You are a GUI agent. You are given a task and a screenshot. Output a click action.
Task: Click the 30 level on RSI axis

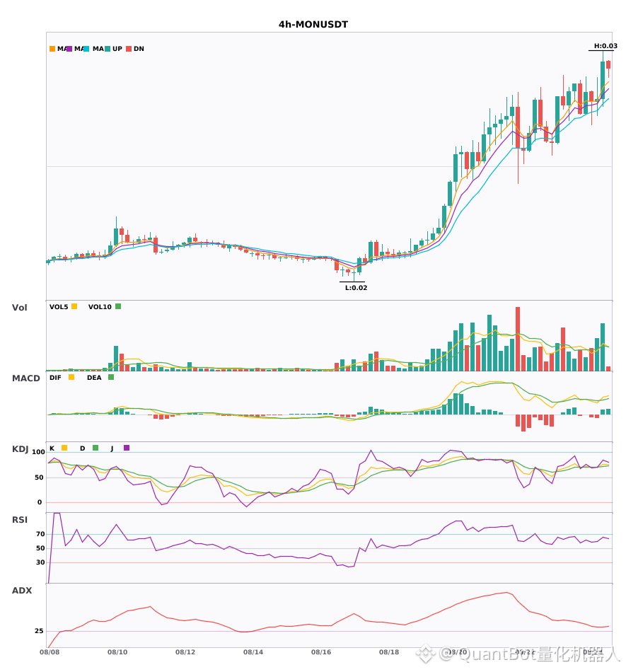pyautogui.click(x=40, y=562)
